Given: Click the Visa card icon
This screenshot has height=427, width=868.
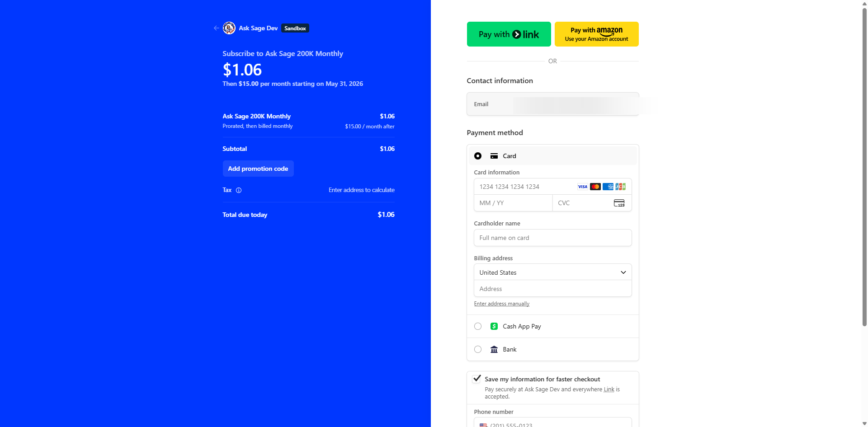Looking at the screenshot, I should [582, 187].
